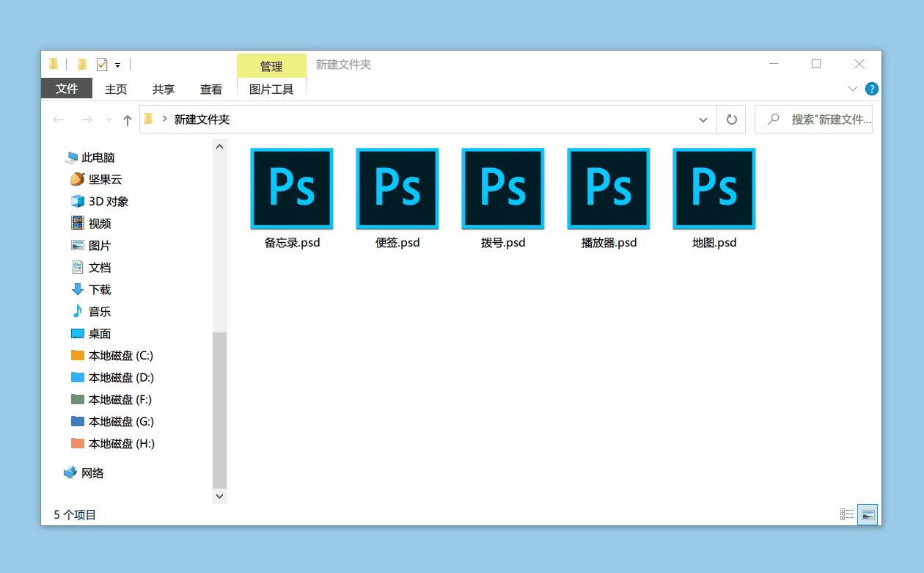
Task: Minimize the 新建文件夹 window
Action: [x=774, y=65]
